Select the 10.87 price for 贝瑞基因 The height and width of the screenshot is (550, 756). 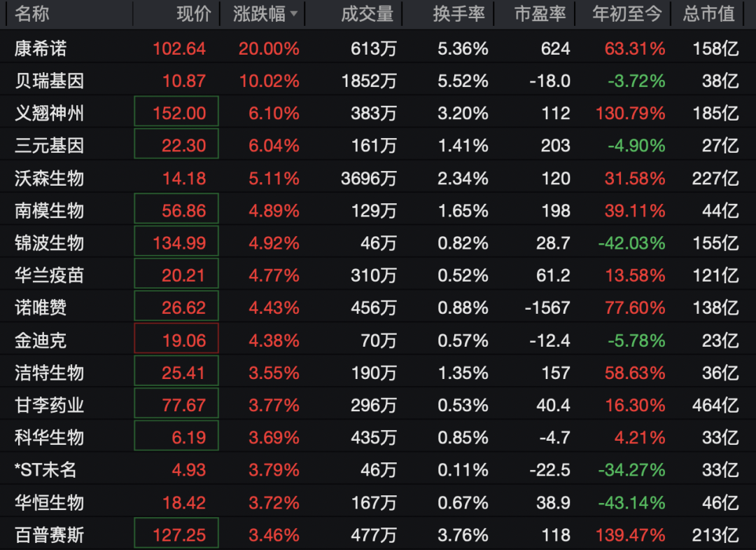point(184,81)
